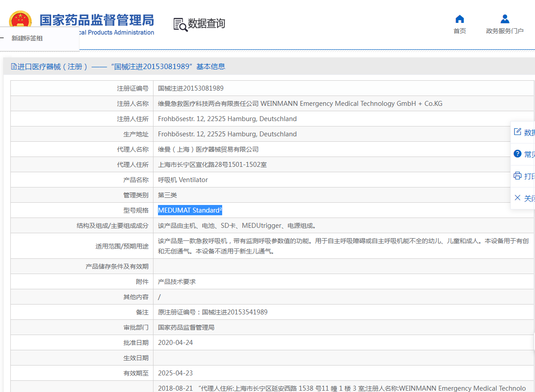Select the 该产品由主机、电池、SD卡 composition text
This screenshot has width=535, height=392.
pyautogui.click(x=238, y=226)
